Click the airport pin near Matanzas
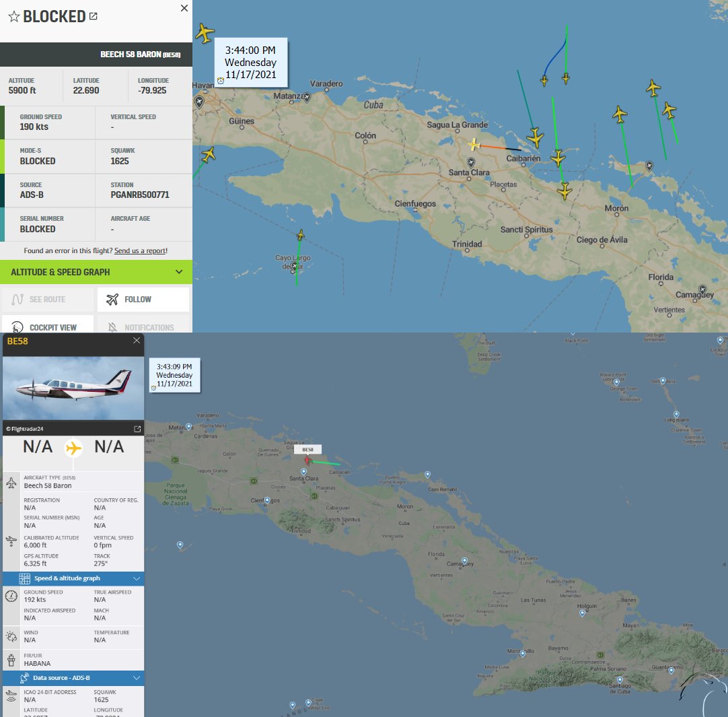Screen dimensions: 728x717 [307, 97]
